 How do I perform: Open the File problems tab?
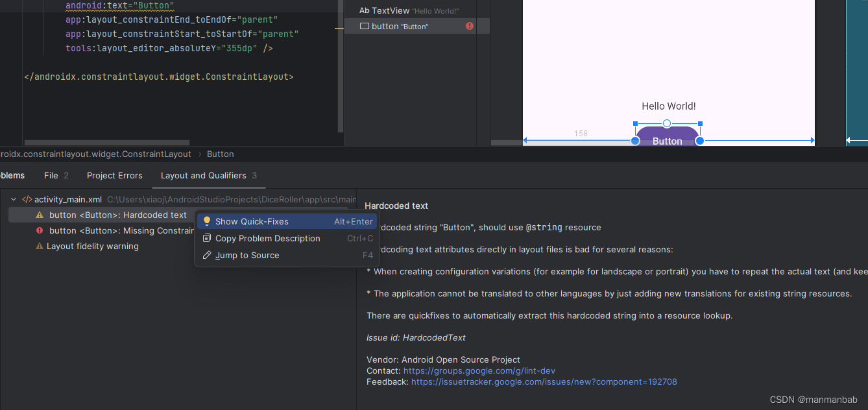click(56, 175)
